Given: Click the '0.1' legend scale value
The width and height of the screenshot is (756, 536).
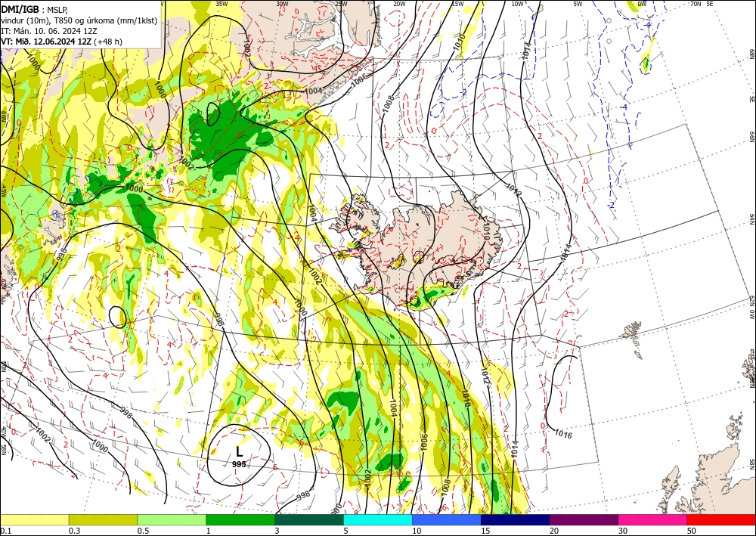Looking at the screenshot, I should click(x=5, y=531).
